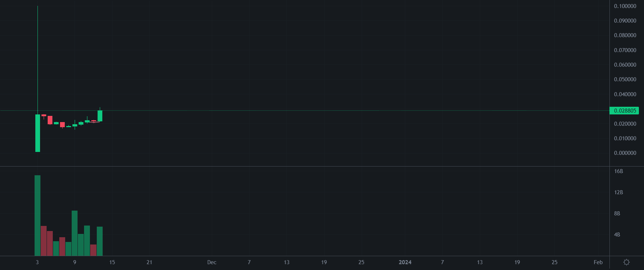644x270 pixels.
Task: Click the 4B volume scale label
Action: [x=617, y=235]
